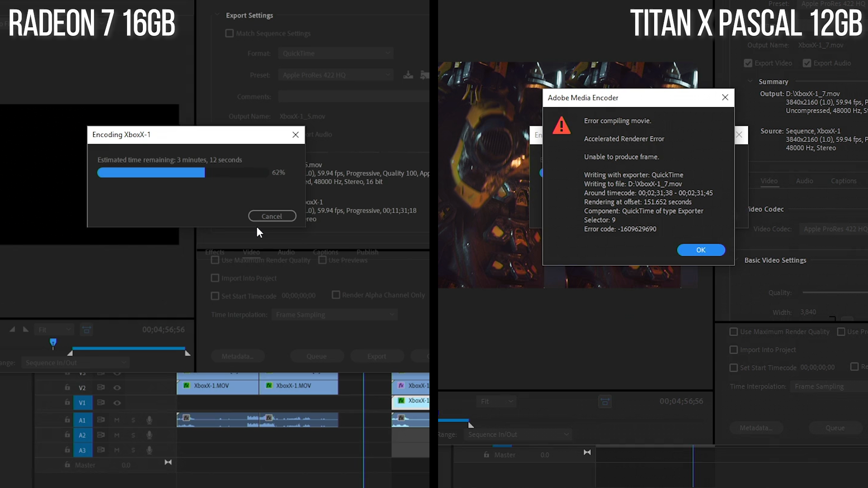Switch to the Captions tab

point(844,181)
